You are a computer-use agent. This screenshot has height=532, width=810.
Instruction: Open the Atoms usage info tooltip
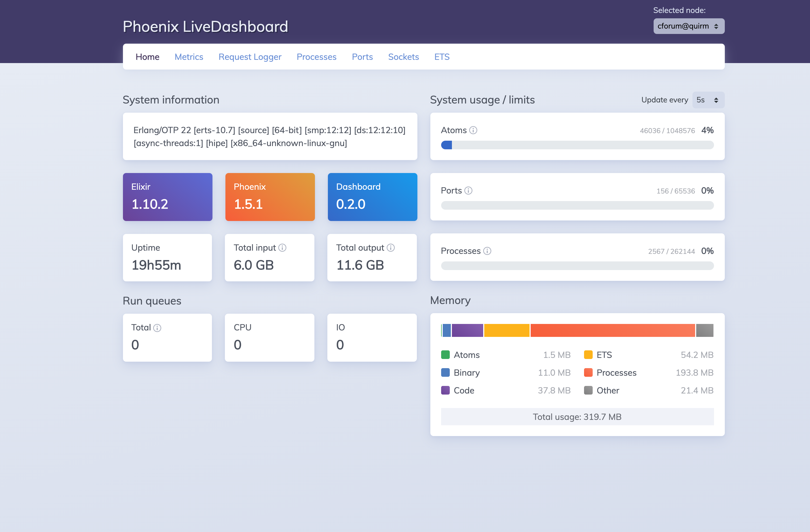click(x=473, y=130)
